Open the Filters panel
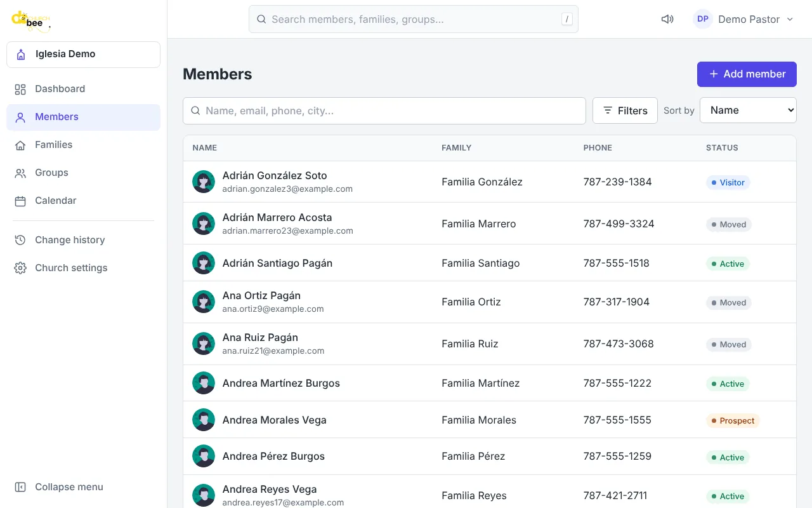 [625, 110]
